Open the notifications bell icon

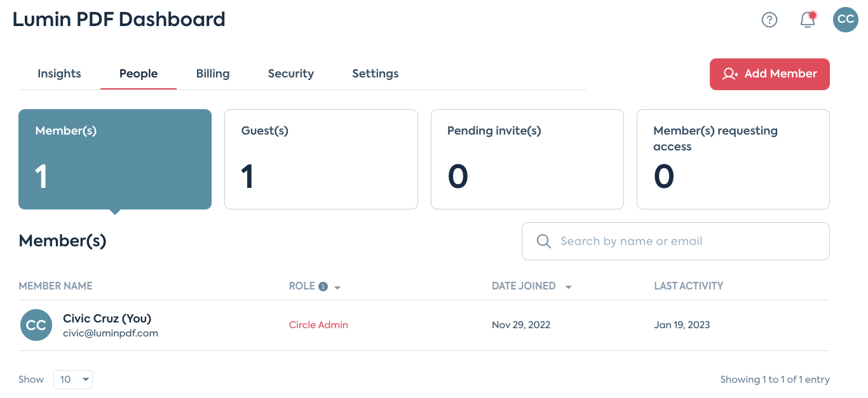coord(808,20)
